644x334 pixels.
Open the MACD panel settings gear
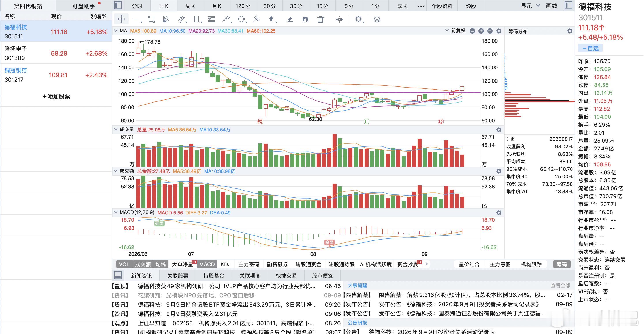pos(499,213)
